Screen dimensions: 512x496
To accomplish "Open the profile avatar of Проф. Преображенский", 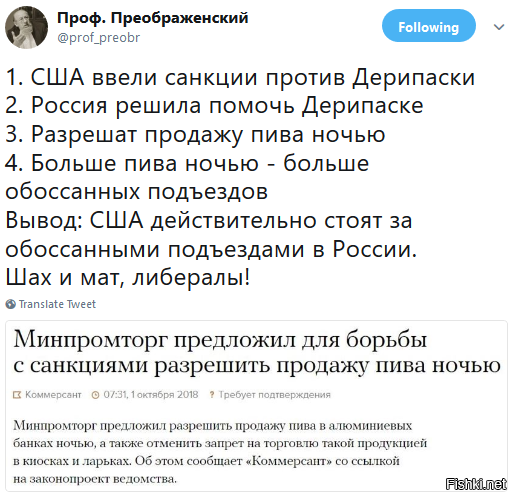I will [x=26, y=28].
